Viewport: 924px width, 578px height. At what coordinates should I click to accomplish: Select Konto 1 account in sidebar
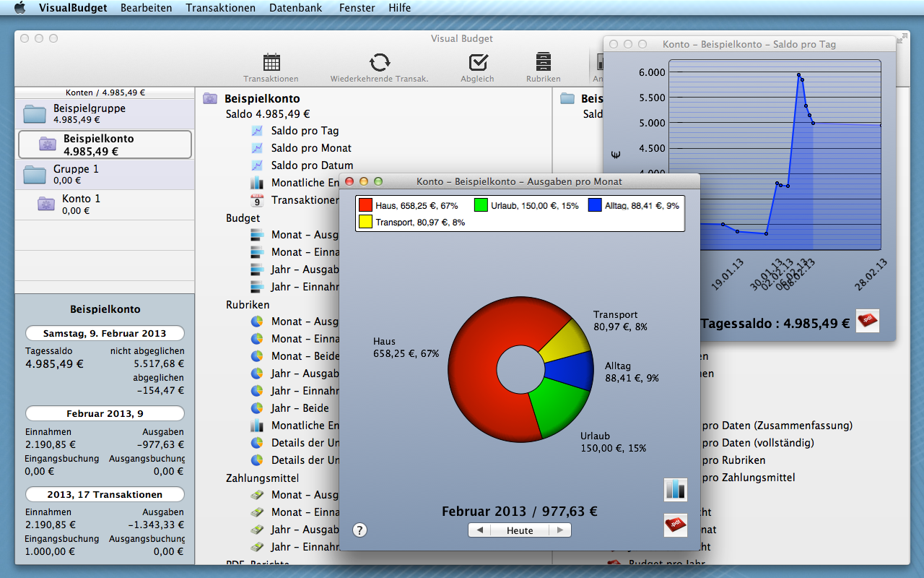click(105, 204)
